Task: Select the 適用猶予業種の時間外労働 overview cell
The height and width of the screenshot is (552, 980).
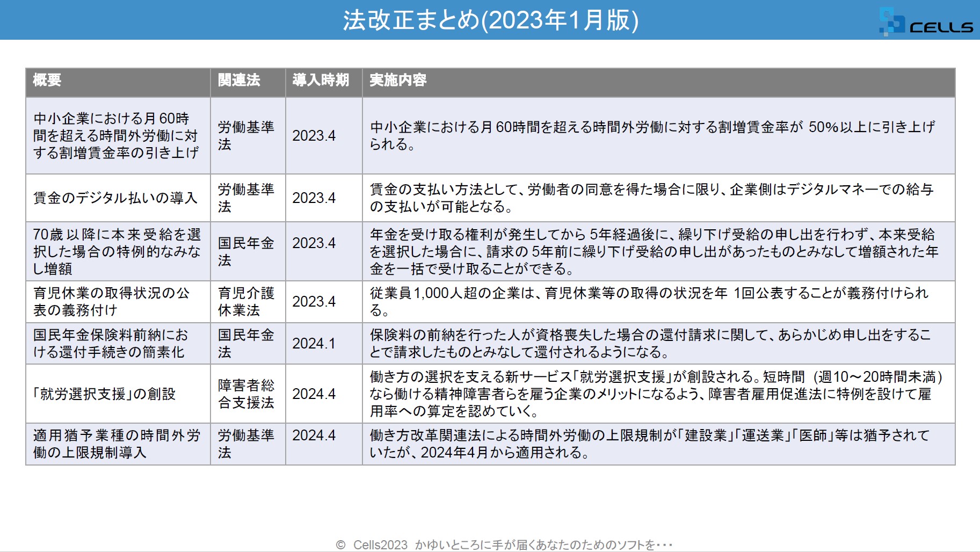Action: tap(118, 444)
